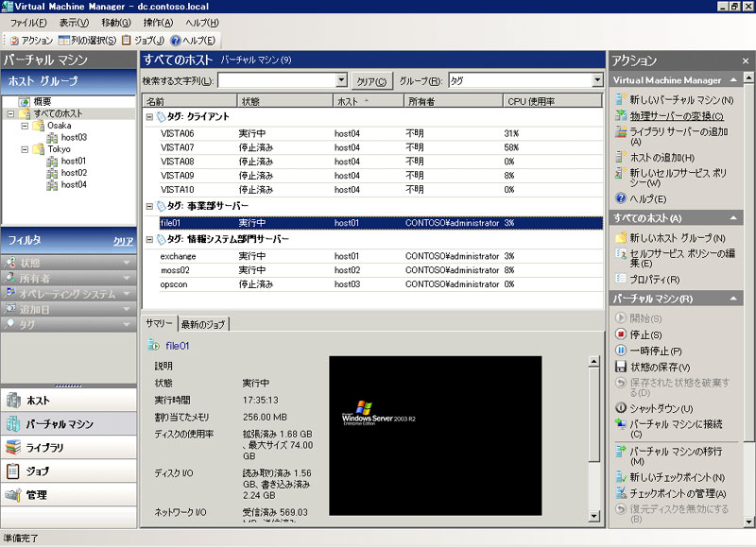This screenshot has width=756, height=548.
Task: Open the search string dropdown arrow
Action: (341, 80)
